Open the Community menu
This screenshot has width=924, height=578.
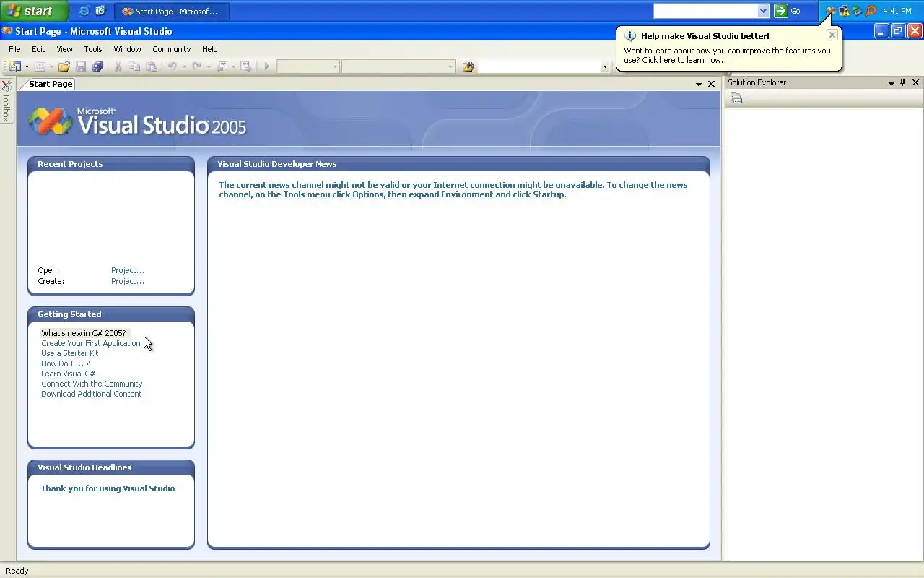(172, 49)
